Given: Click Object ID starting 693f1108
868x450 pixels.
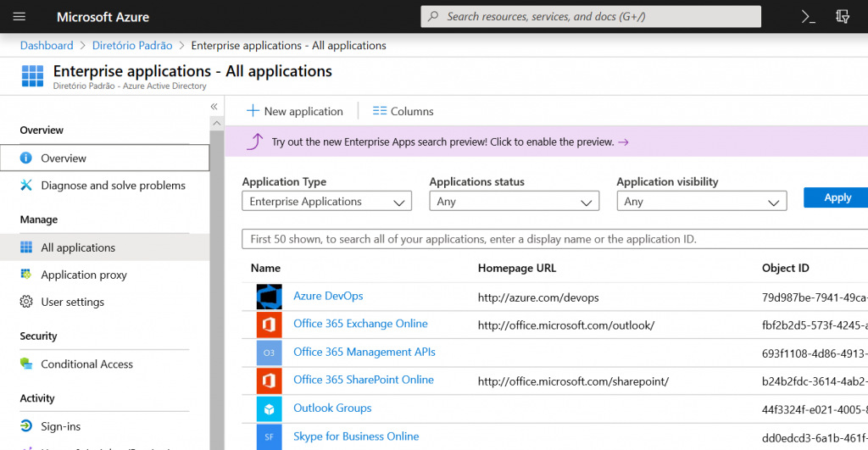Looking at the screenshot, I should click(x=815, y=353).
